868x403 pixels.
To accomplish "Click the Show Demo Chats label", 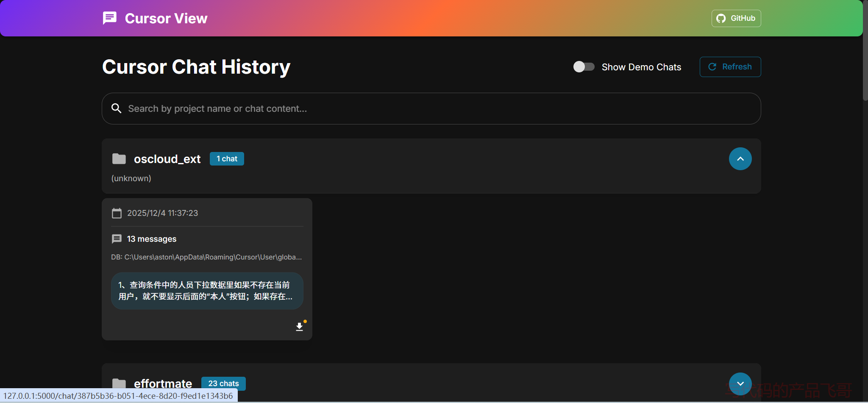I will pyautogui.click(x=641, y=67).
